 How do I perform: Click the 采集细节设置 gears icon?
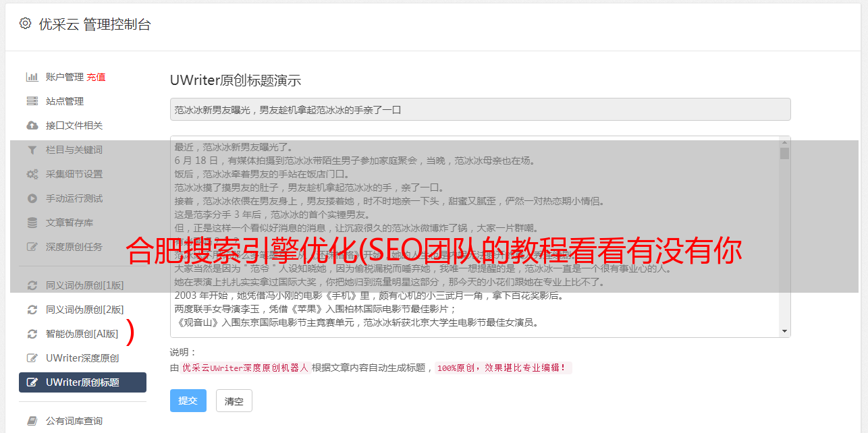coord(32,174)
